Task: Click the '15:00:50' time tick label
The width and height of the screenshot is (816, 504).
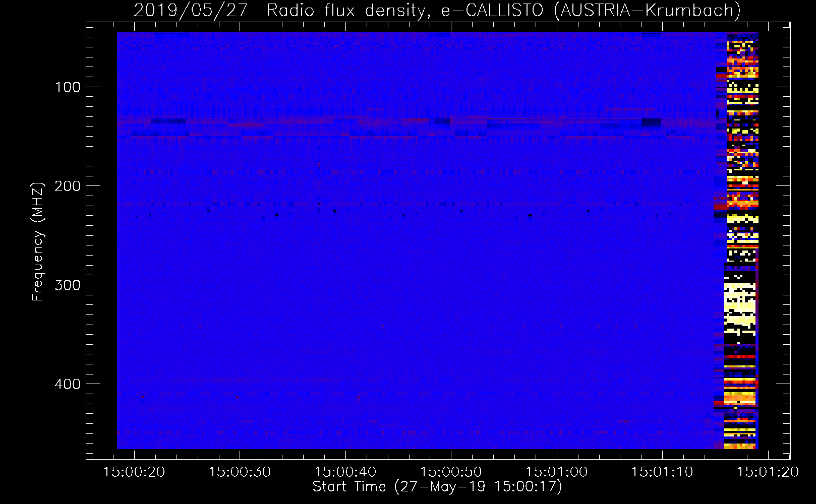Action: pos(451,472)
